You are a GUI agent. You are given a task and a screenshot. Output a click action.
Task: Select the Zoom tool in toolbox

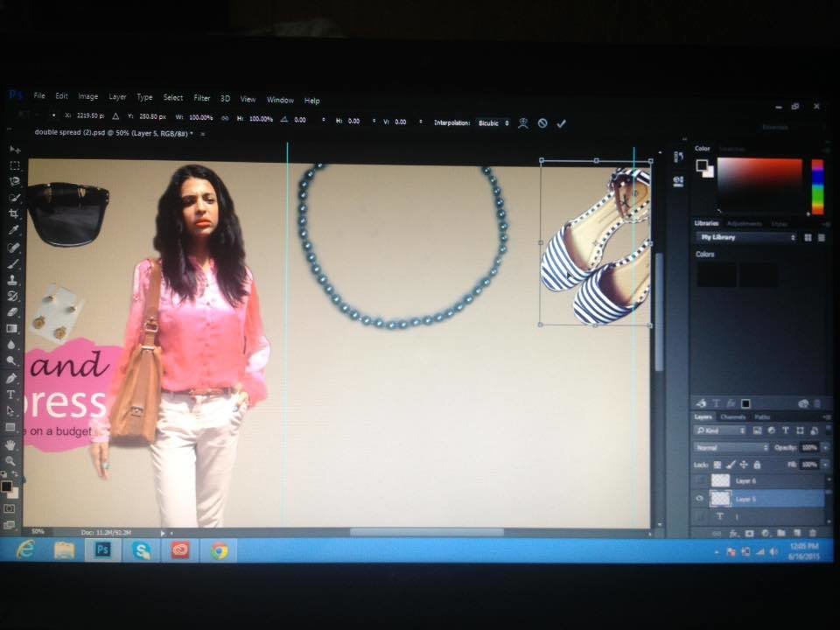(x=10, y=461)
